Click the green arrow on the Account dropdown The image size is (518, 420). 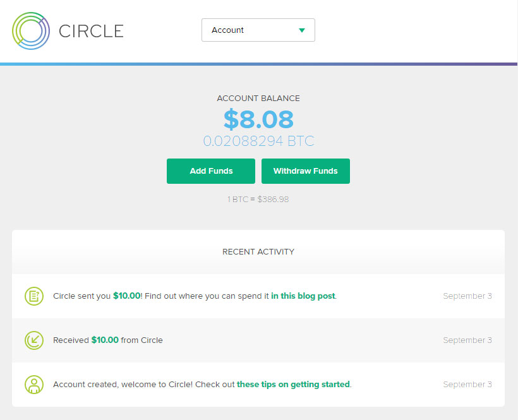coord(301,30)
